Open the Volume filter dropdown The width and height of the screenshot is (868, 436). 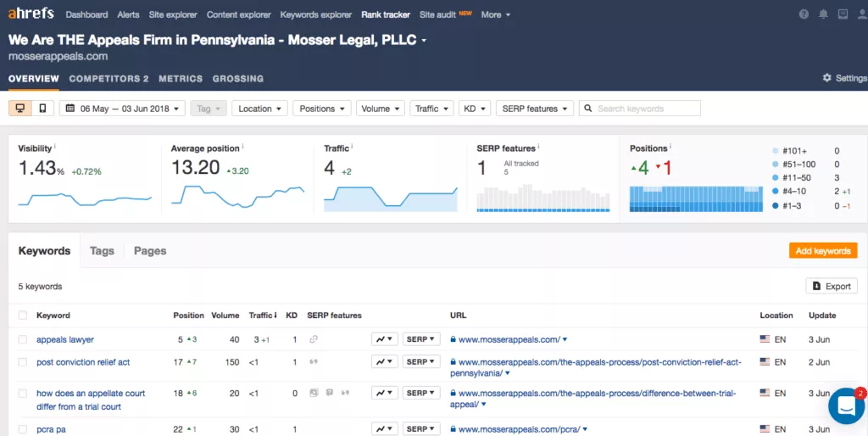381,108
